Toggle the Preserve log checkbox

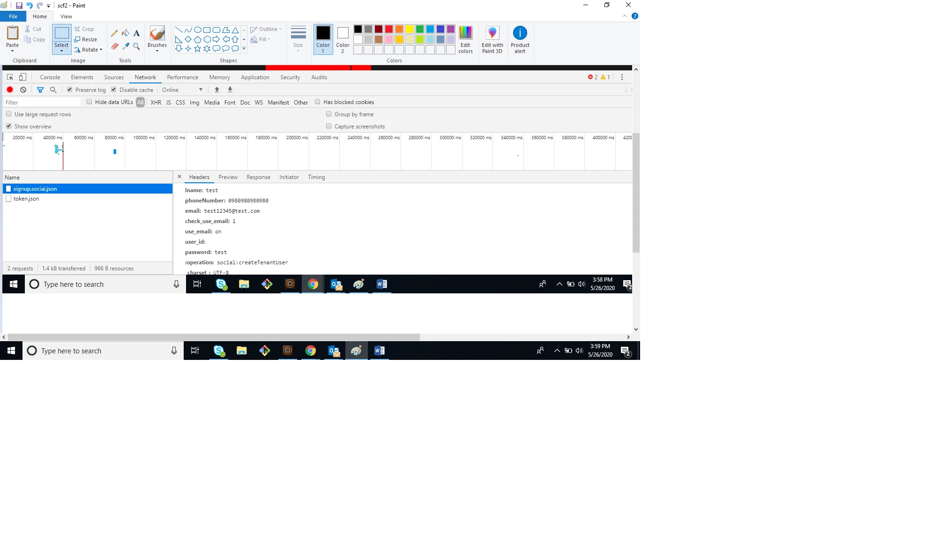pyautogui.click(x=70, y=90)
